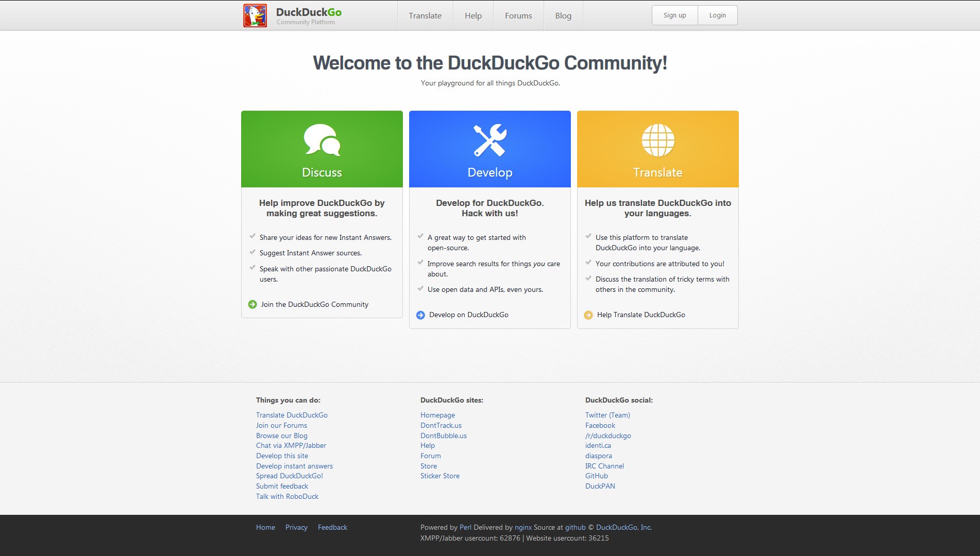Click the DuckDuckGo duck logo icon
Screen dimensions: 980x556
[255, 15]
